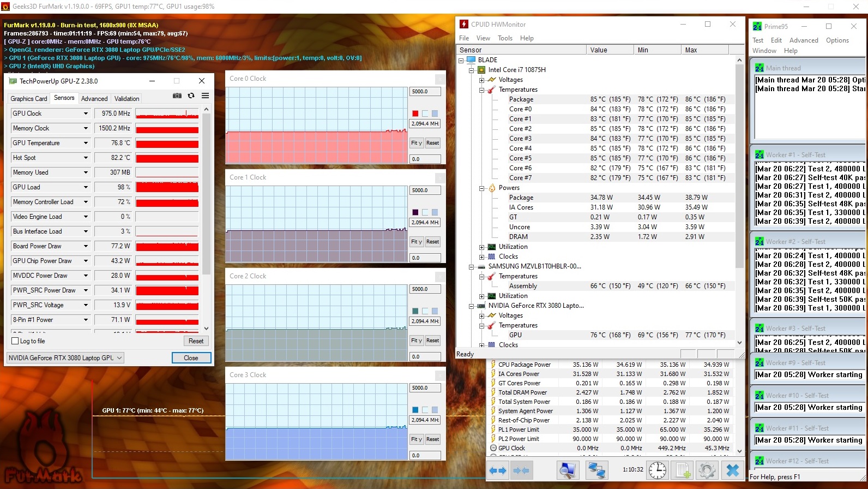Image resolution: width=868 pixels, height=489 pixels.
Task: Collapse the BLADE root tree node
Action: click(x=461, y=60)
